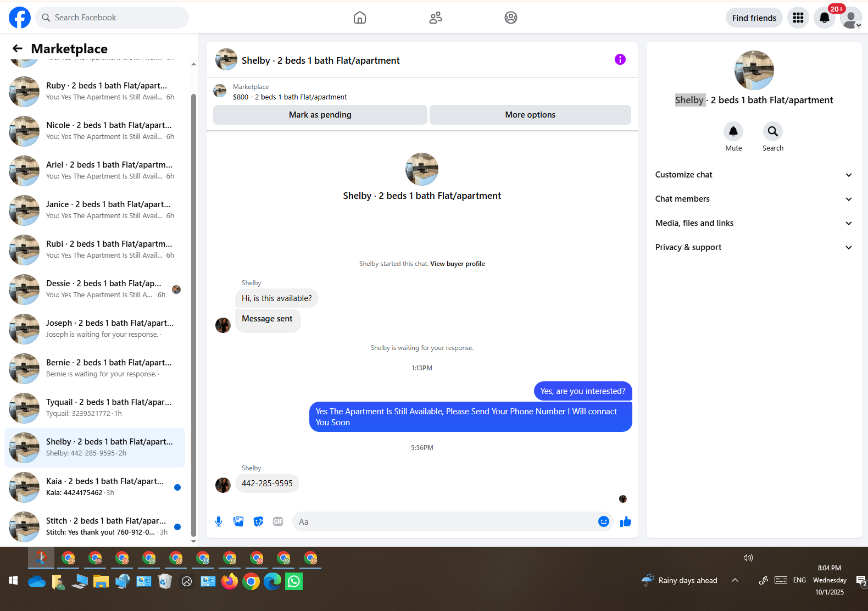Click scrollbar down arrow in conversation list
Screen dimensions: 868x611
pos(193,542)
